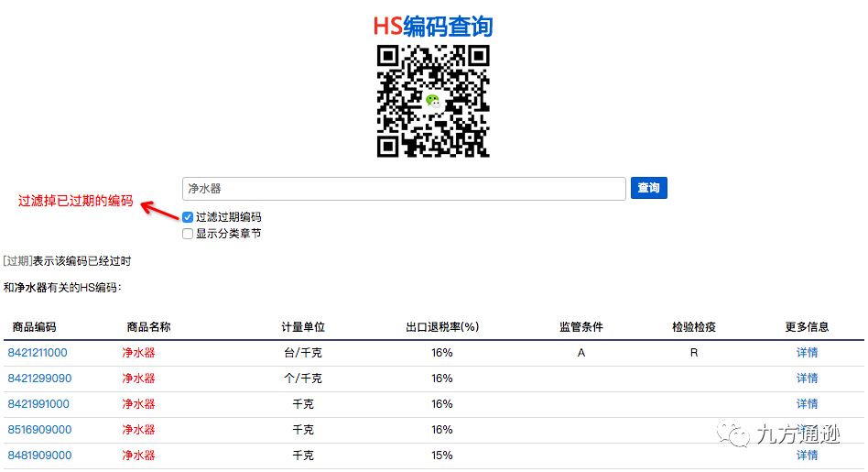
Task: Uncheck the 过滤过期编码 checkbox
Action: tap(188, 217)
